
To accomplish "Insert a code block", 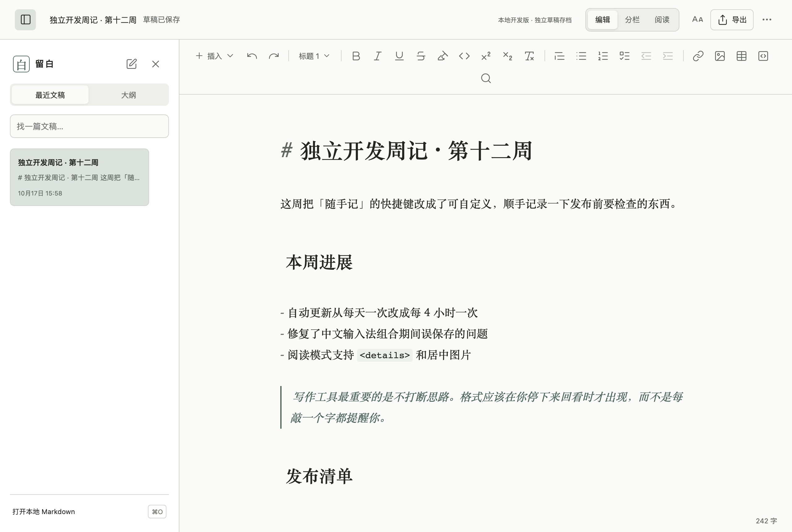I will point(763,56).
